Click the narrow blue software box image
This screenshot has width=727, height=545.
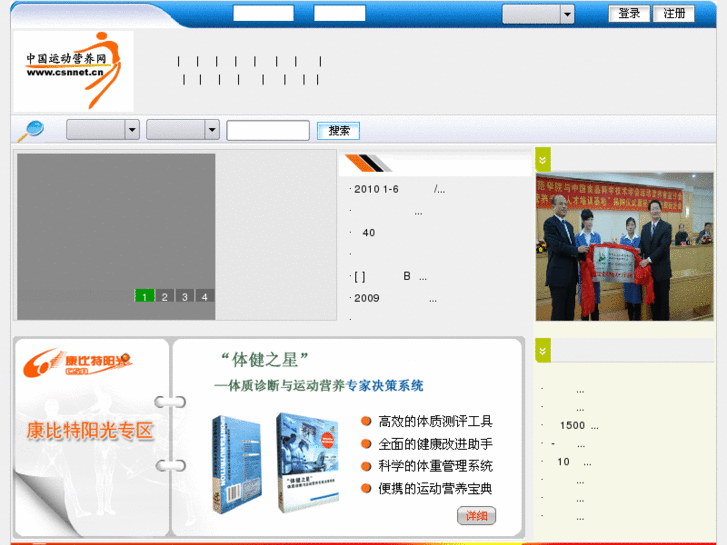pyautogui.click(x=237, y=465)
